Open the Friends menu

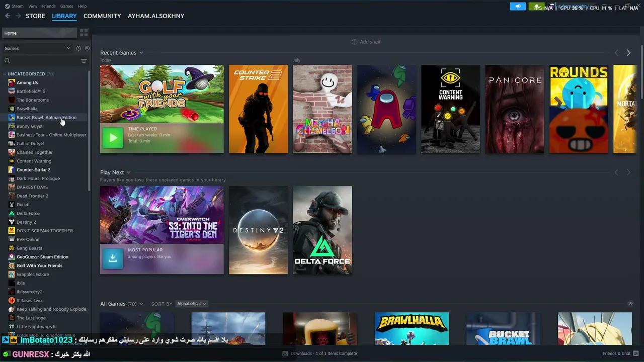tap(49, 6)
